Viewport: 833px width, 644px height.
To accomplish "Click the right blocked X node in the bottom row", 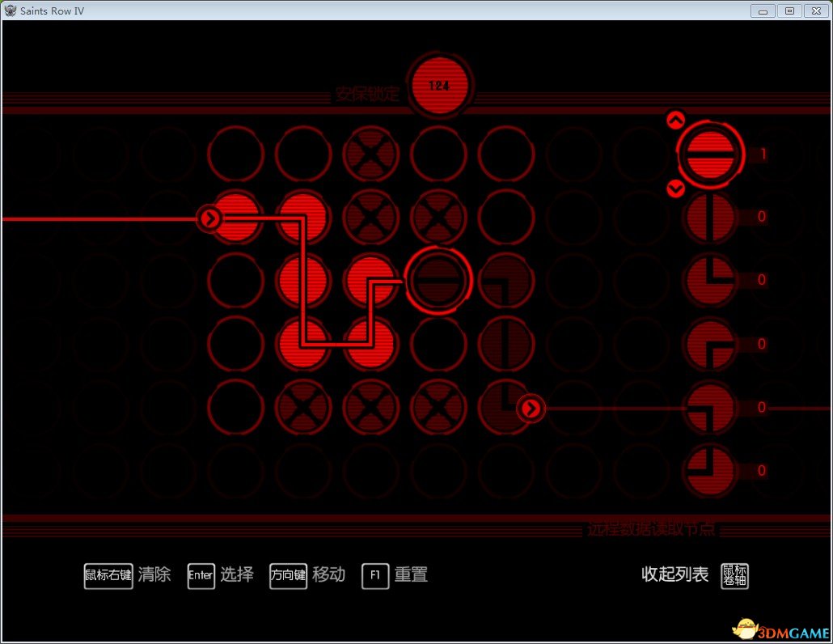I will coord(438,408).
